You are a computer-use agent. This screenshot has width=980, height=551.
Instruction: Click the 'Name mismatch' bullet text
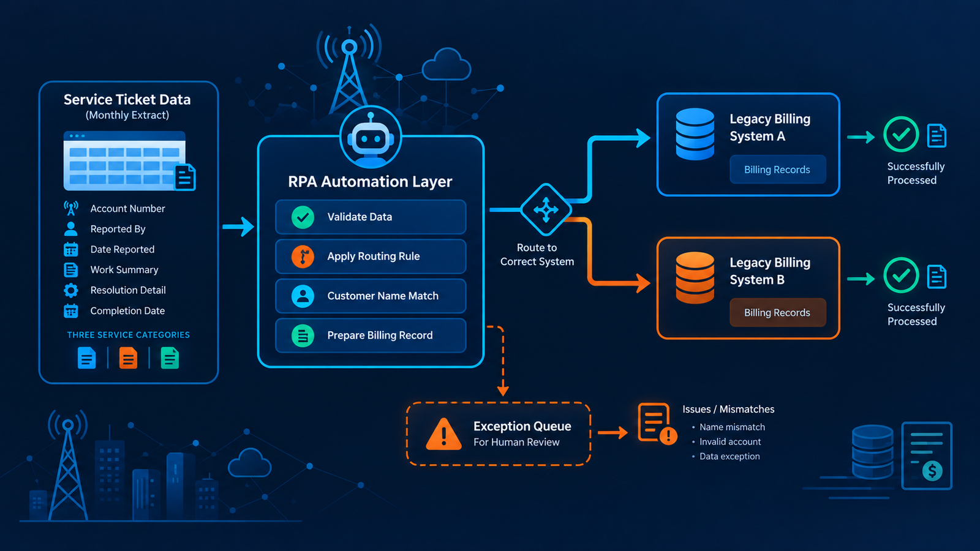click(733, 427)
